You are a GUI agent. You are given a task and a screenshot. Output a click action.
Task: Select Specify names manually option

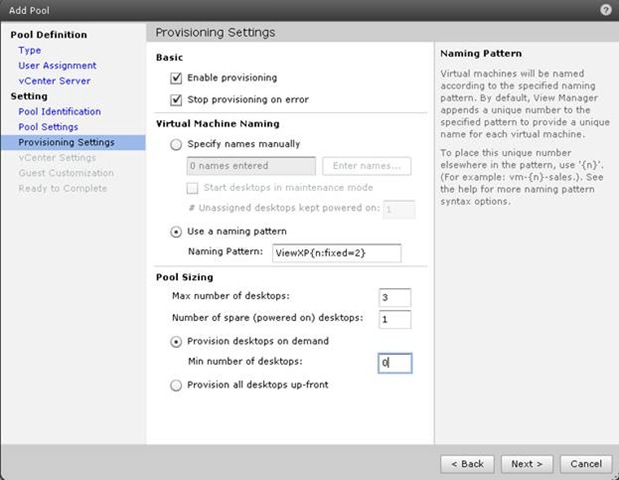point(176,144)
